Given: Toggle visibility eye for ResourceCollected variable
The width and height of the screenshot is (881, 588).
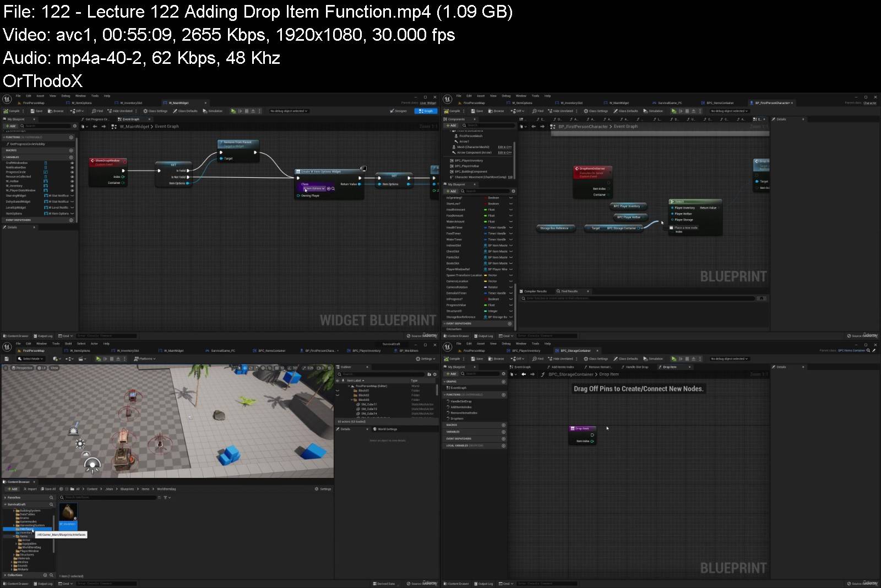Looking at the screenshot, I should coord(72,177).
